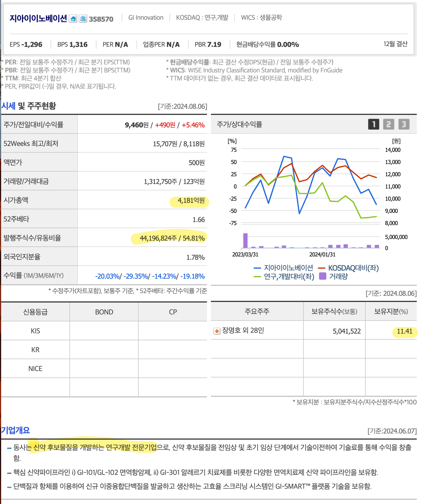The width and height of the screenshot is (424, 504).
Task: Toggle the 지아이이노베이션 blue legend line
Action: point(283,268)
